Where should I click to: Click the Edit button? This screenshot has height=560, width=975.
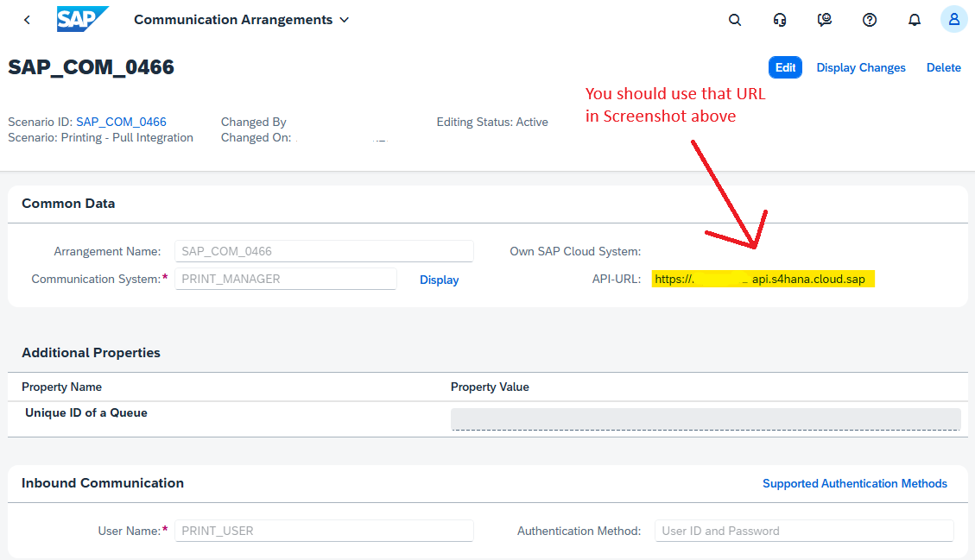coord(785,67)
